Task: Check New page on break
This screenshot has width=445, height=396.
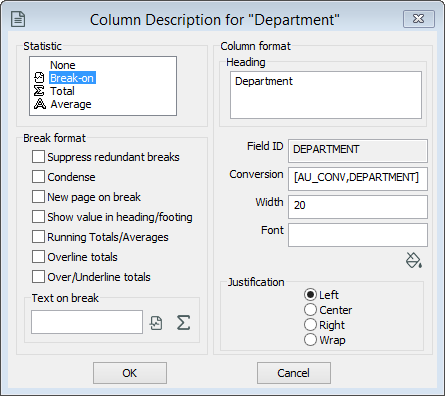Action: coord(38,197)
